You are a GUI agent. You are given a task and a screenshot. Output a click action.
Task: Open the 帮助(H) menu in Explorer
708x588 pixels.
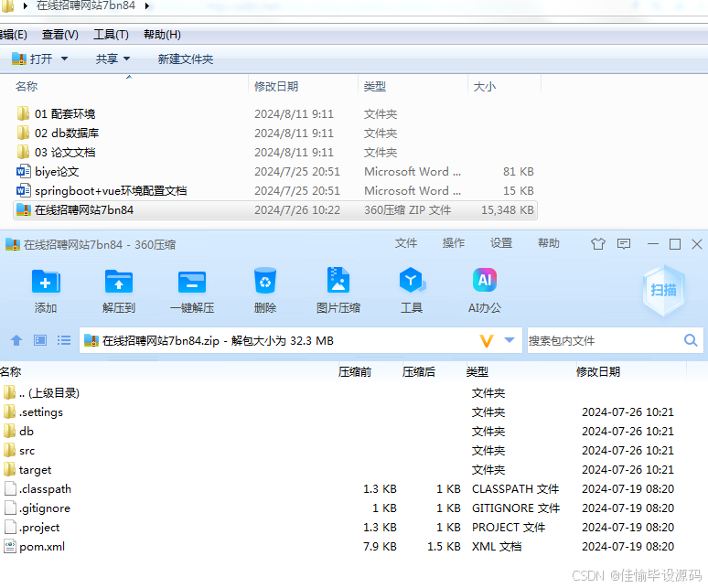pyautogui.click(x=162, y=35)
